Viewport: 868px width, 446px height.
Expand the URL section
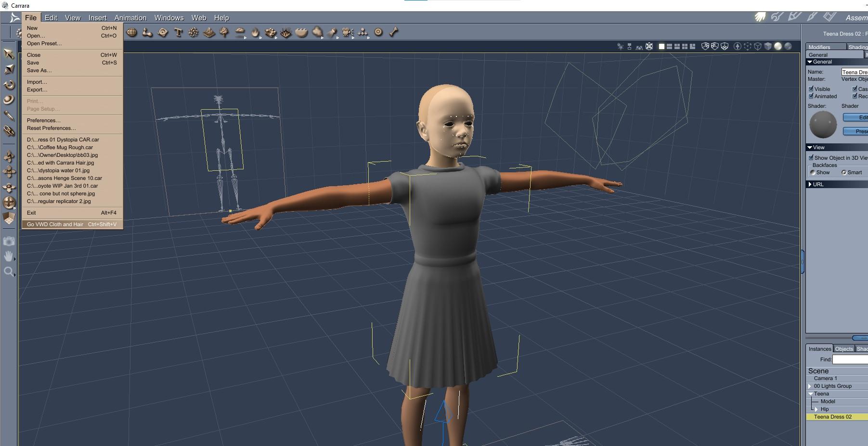(x=810, y=184)
